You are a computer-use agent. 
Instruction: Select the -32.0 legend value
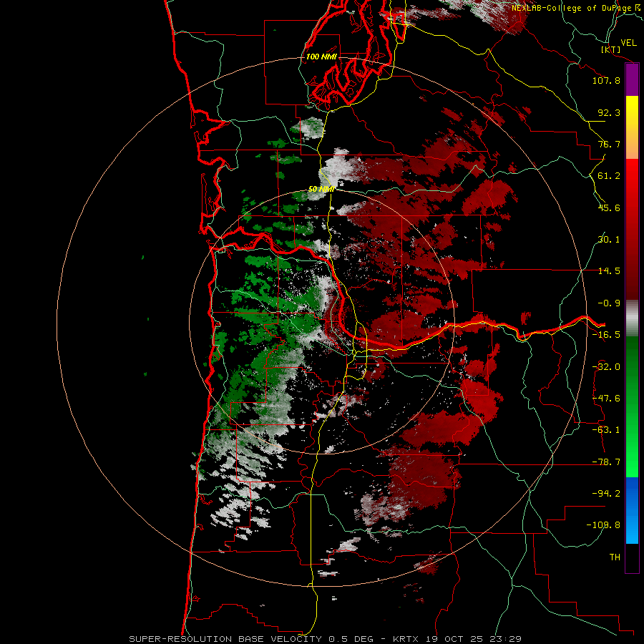click(606, 367)
